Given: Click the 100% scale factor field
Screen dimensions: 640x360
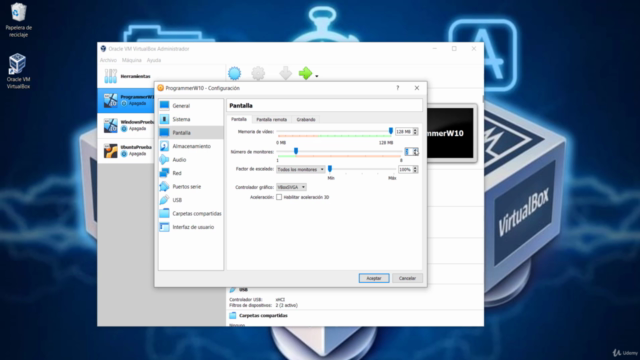Looking at the screenshot, I should click(x=405, y=169).
